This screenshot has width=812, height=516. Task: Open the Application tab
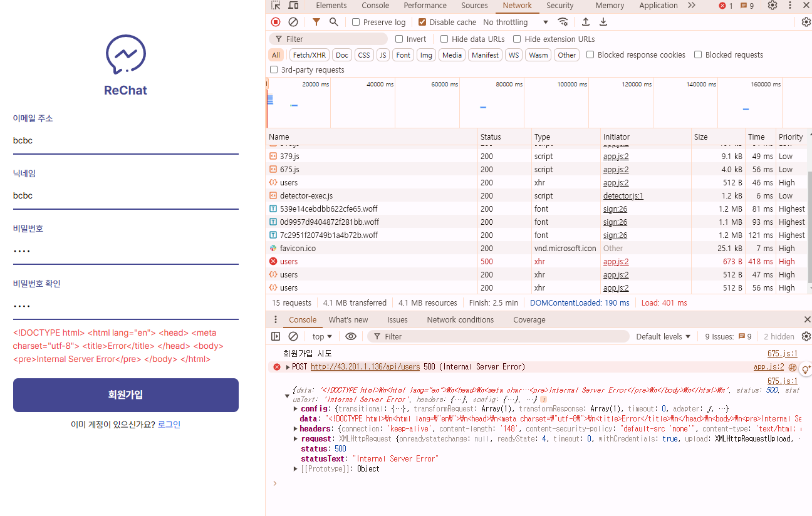pyautogui.click(x=658, y=6)
